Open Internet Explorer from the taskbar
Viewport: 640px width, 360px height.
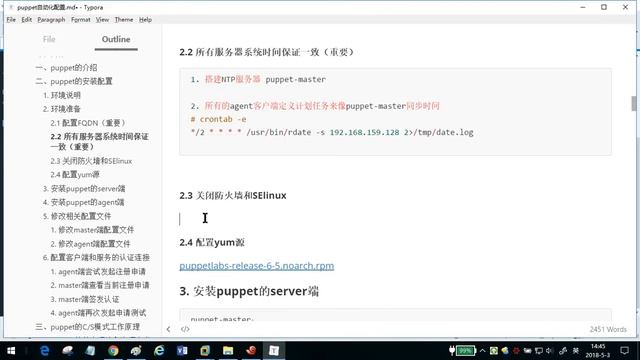(x=159, y=351)
